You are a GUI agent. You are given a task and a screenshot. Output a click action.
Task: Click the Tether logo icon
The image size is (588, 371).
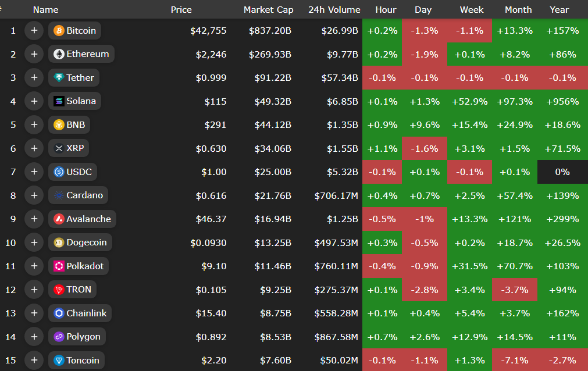coord(59,78)
